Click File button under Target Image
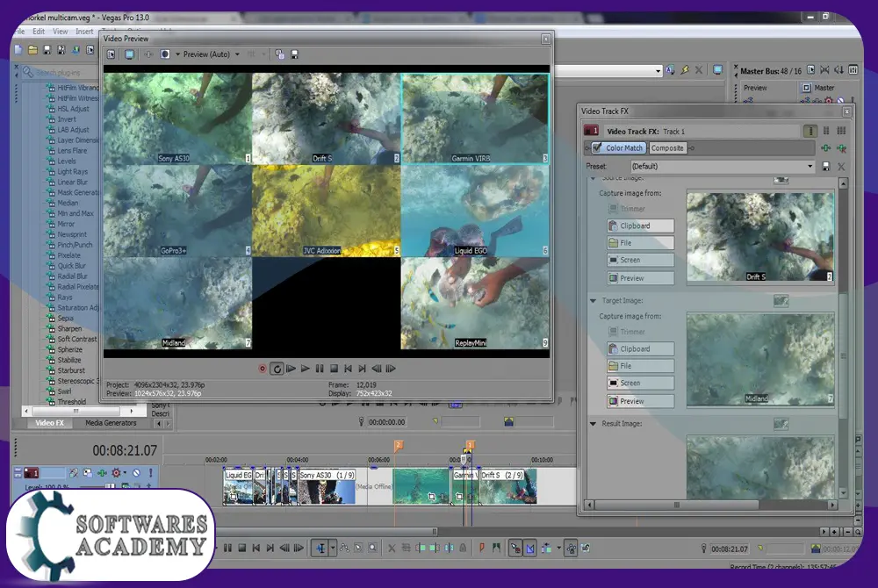This screenshot has width=878, height=588. (641, 366)
